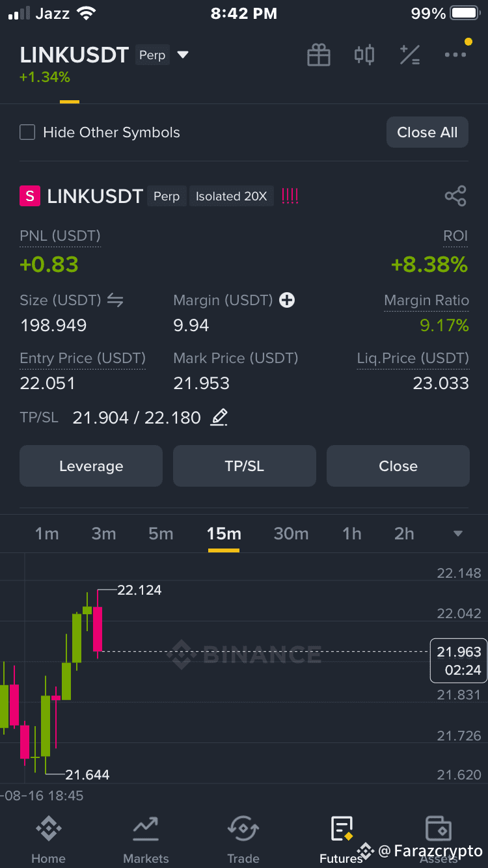Open Assets wallet in bottom navigation
The height and width of the screenshot is (868, 488).
(x=439, y=840)
